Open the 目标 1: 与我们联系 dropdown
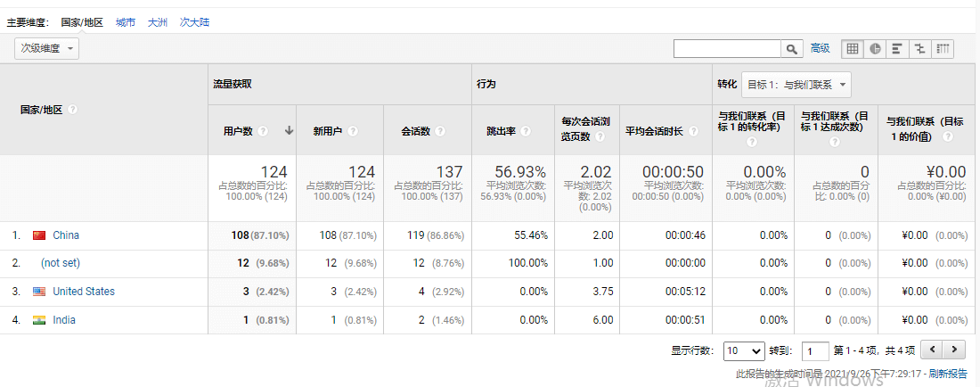980x387 pixels. (x=796, y=85)
